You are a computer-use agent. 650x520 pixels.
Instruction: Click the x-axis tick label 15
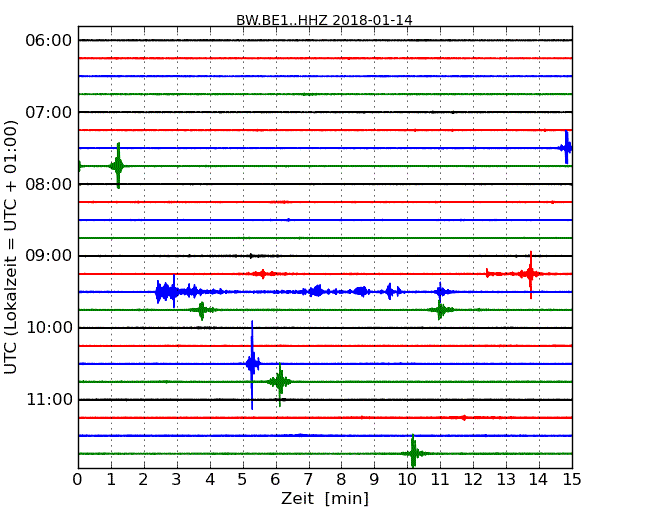pyautogui.click(x=572, y=479)
